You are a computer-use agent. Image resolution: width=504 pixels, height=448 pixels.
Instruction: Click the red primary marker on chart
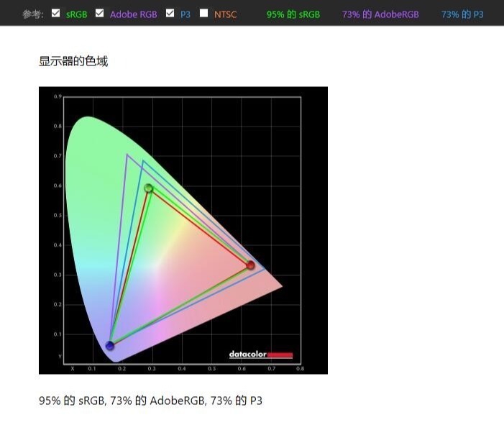(250, 265)
